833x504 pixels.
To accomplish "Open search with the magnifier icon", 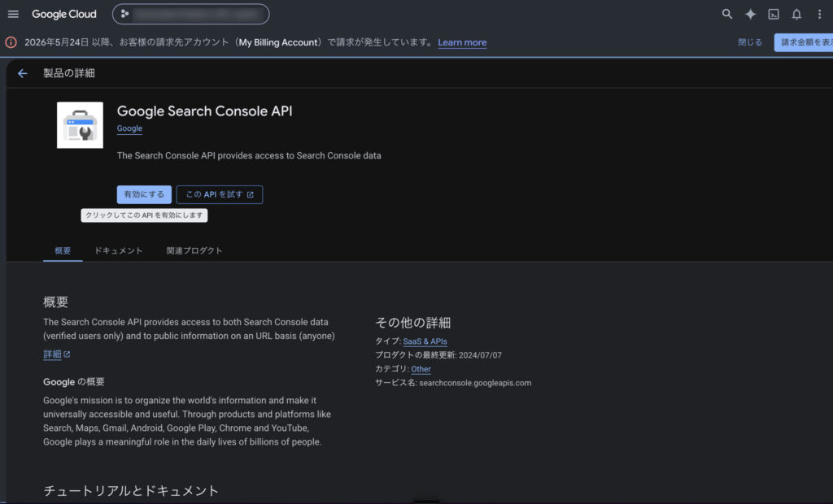I will pyautogui.click(x=726, y=15).
